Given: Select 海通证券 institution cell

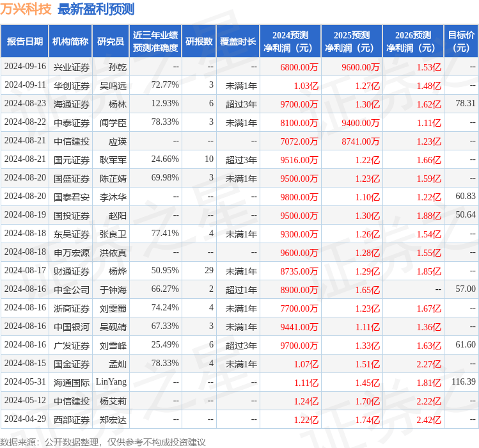Looking at the screenshot, I should point(72,104).
